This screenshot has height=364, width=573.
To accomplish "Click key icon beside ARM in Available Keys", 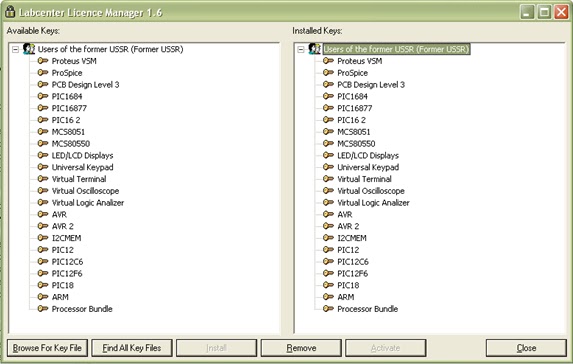I will point(43,297).
